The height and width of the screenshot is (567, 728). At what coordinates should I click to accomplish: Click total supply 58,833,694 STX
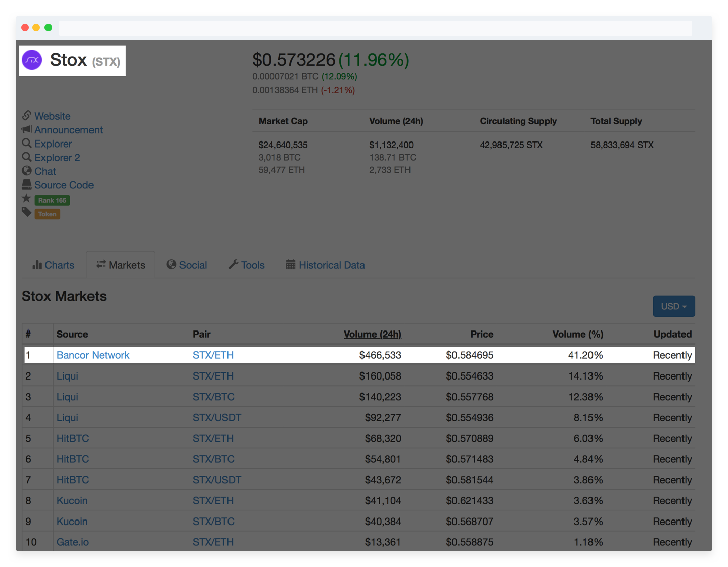[622, 145]
